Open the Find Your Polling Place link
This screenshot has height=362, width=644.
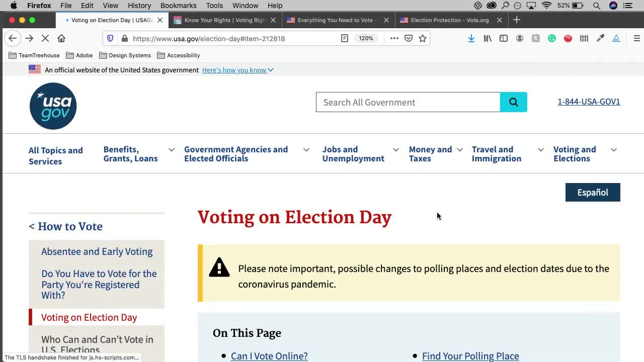pyautogui.click(x=470, y=356)
